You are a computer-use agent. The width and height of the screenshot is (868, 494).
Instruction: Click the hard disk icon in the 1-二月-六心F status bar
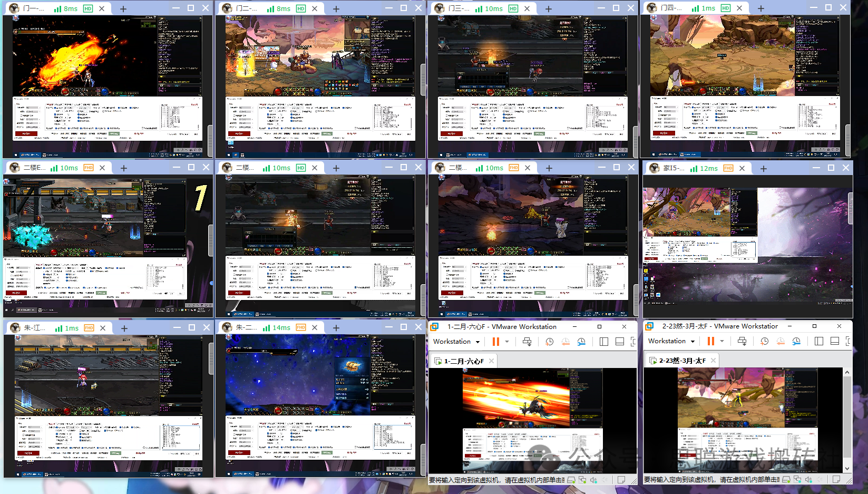[x=571, y=480]
